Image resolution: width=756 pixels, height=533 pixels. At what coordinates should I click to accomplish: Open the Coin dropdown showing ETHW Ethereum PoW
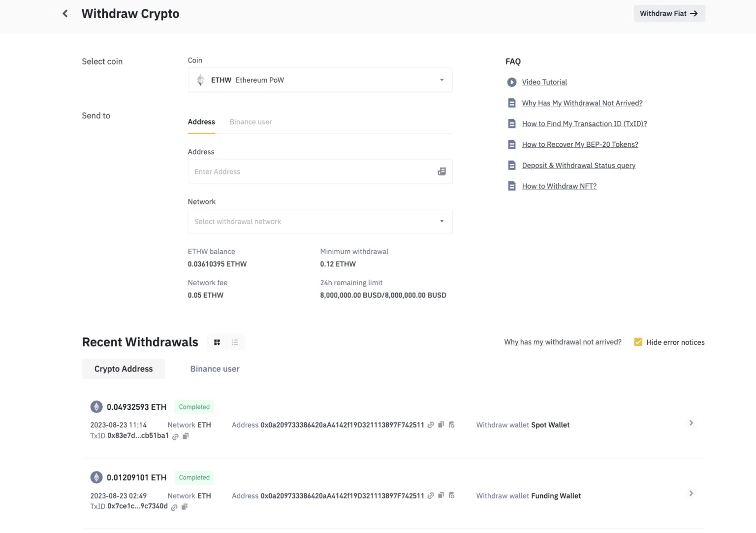click(x=320, y=80)
